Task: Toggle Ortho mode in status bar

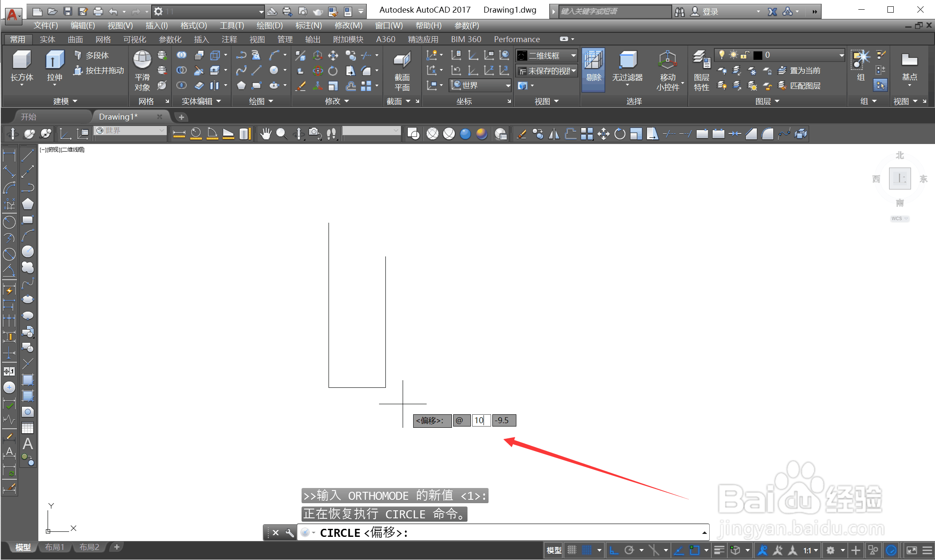Action: (614, 550)
